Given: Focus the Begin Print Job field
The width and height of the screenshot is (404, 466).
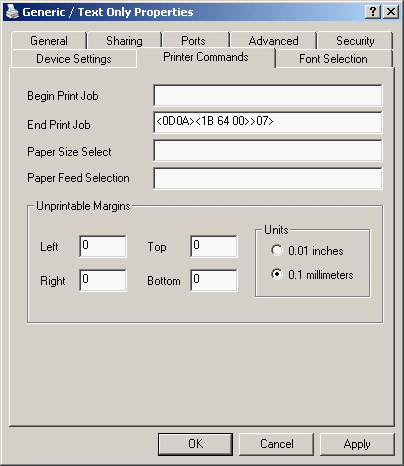Looking at the screenshot, I should (x=268, y=95).
